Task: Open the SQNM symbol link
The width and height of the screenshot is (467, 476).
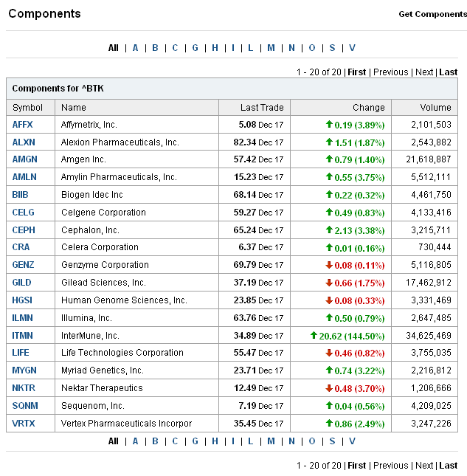Action: [25, 406]
